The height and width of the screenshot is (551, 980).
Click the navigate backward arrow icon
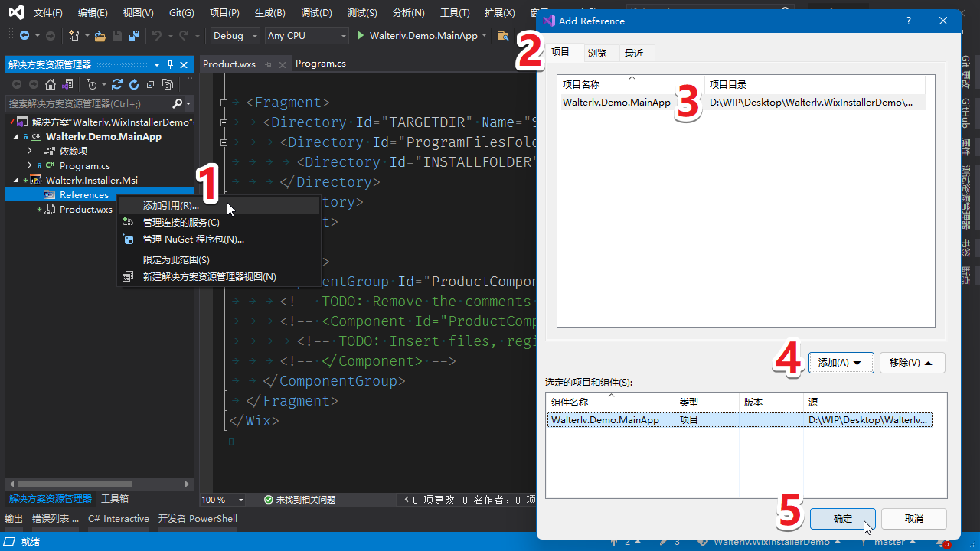pos(24,36)
